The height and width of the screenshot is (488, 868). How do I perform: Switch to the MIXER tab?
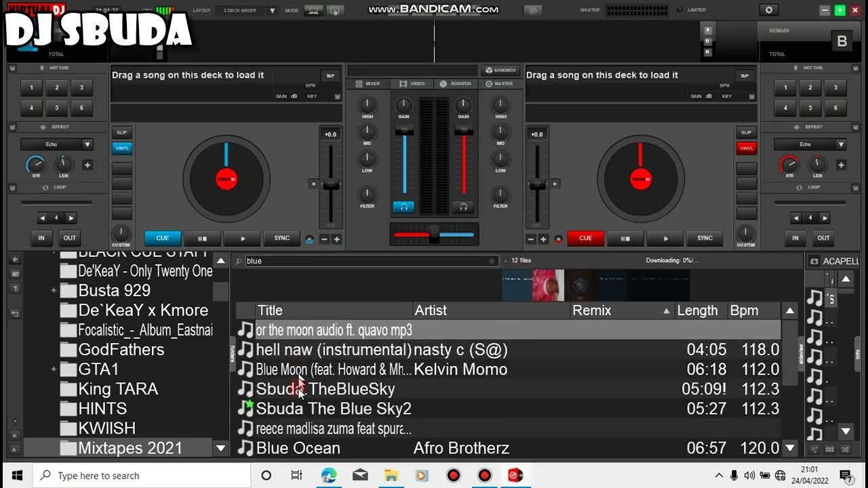368,83
